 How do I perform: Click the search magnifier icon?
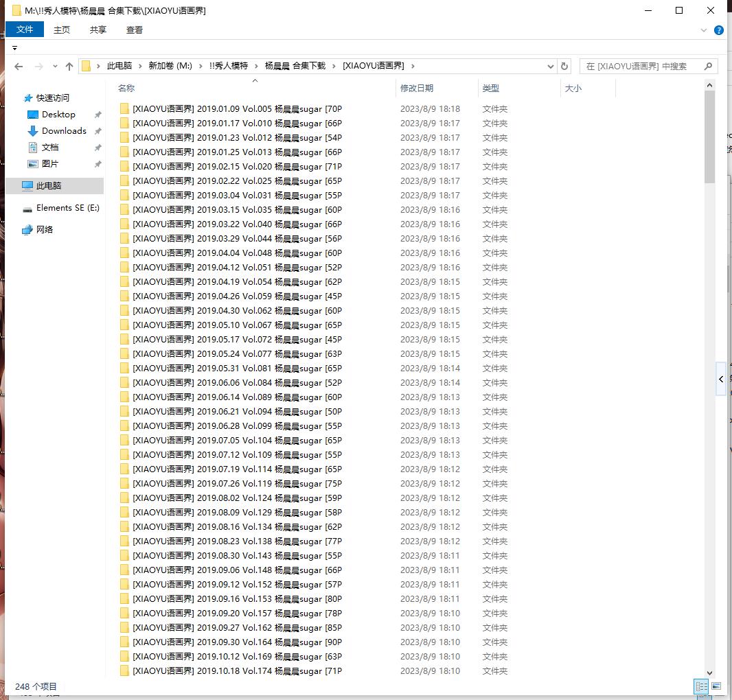point(708,67)
